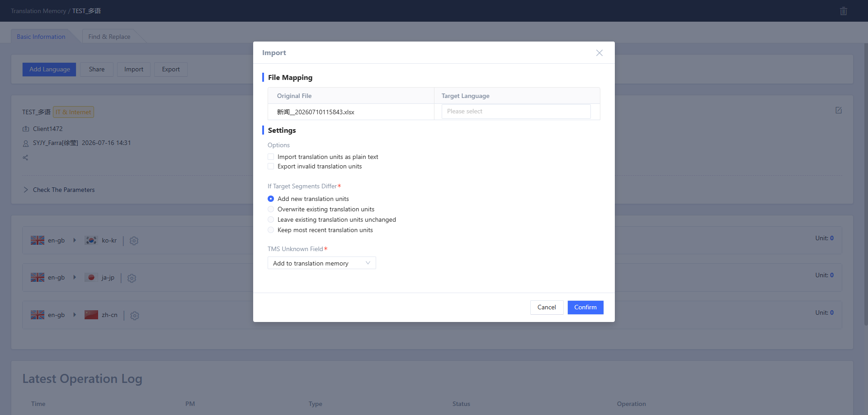This screenshot has width=868, height=415.
Task: Click the Chinese flag icon for zh-cn
Action: pos(91,315)
